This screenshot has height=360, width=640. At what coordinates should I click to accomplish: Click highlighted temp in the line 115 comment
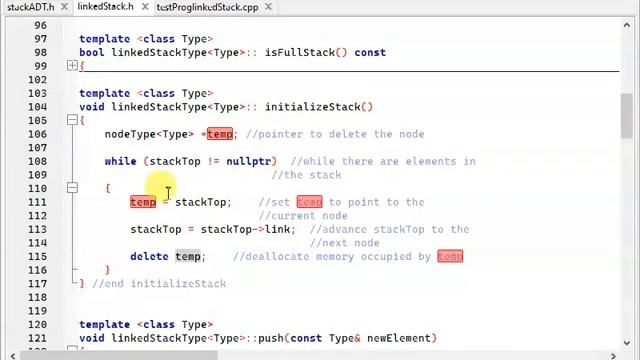pyautogui.click(x=450, y=256)
